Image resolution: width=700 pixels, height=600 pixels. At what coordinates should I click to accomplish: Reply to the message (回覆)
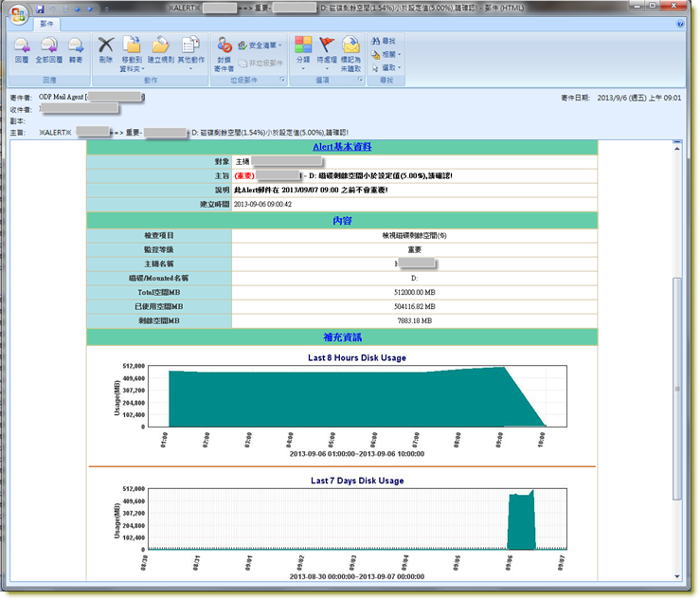tap(22, 50)
